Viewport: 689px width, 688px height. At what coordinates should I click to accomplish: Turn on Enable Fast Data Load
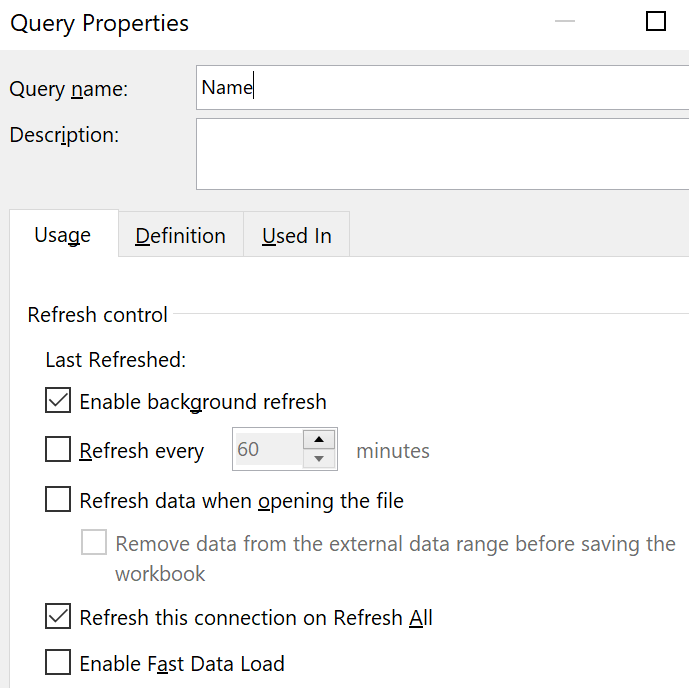(x=59, y=662)
